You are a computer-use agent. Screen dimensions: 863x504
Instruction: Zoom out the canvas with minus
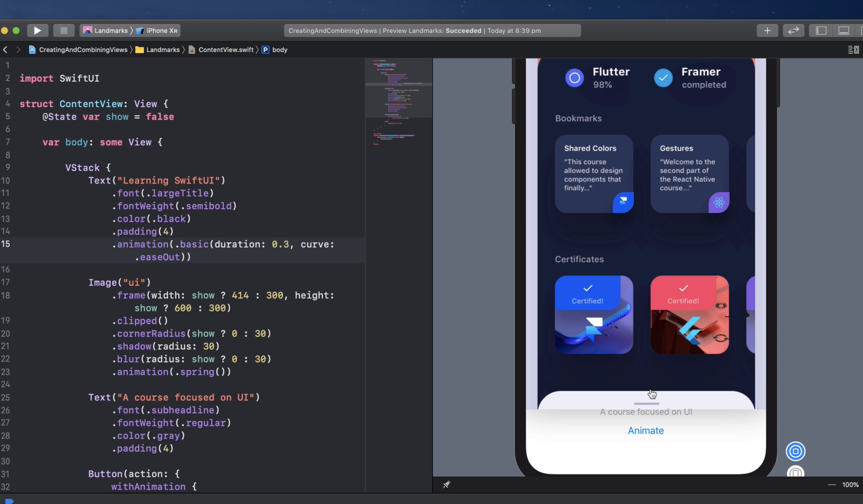tap(832, 485)
